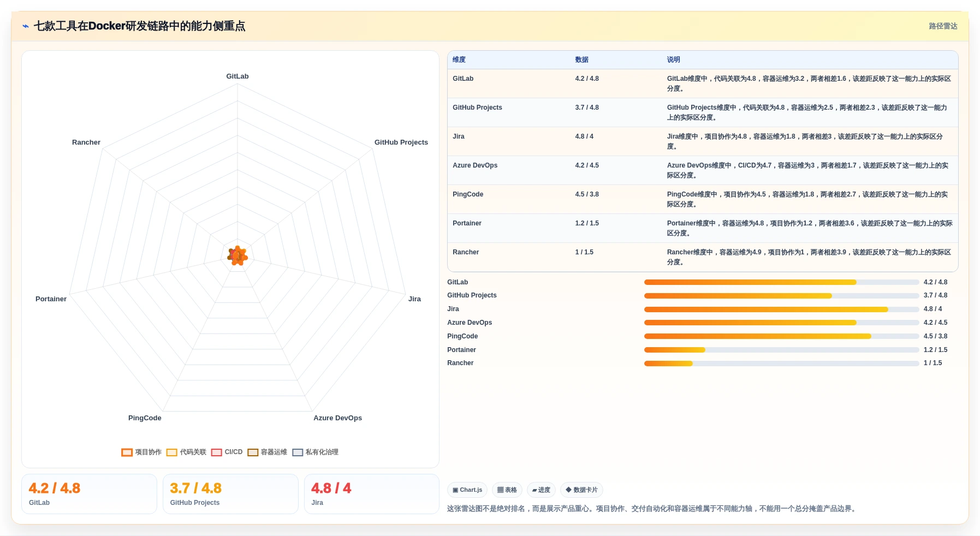Select the Rancher table row name
This screenshot has width=980, height=536.
point(466,252)
